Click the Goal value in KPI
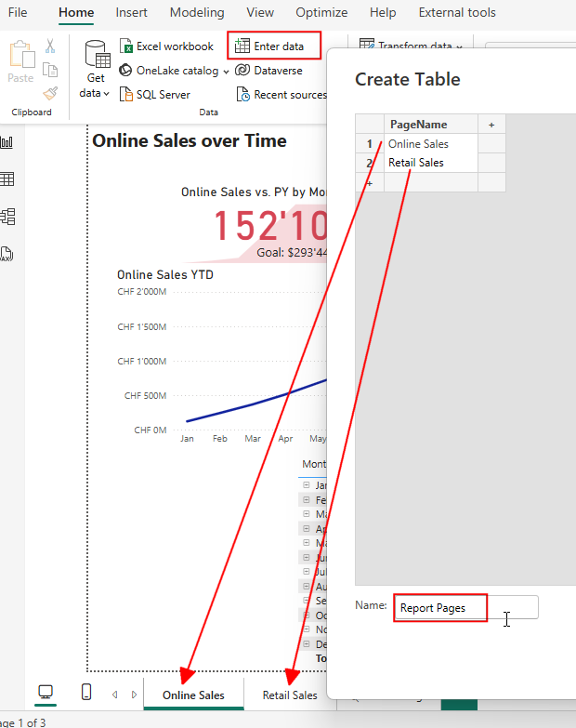This screenshot has height=728, width=576. coord(292,253)
